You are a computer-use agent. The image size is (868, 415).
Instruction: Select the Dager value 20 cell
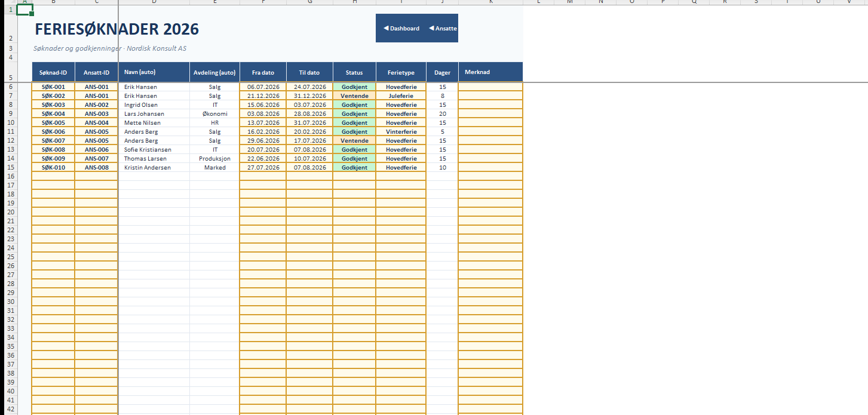(x=442, y=114)
